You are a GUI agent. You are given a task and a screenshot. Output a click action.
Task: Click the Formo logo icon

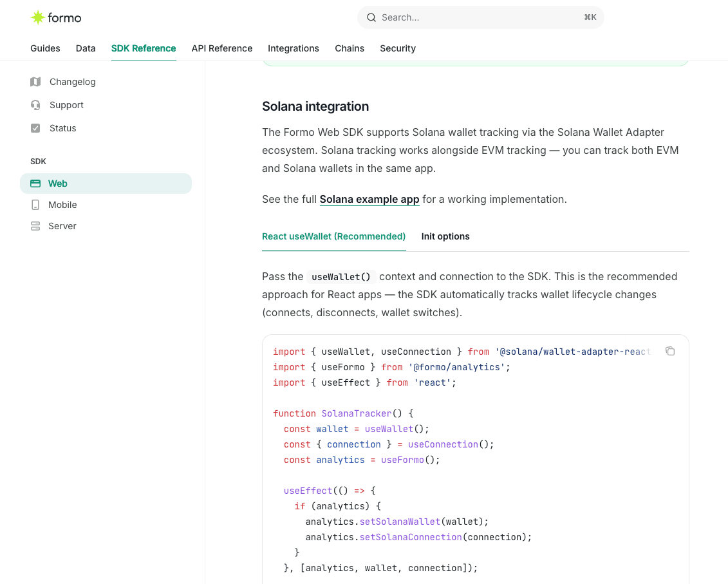pos(38,17)
